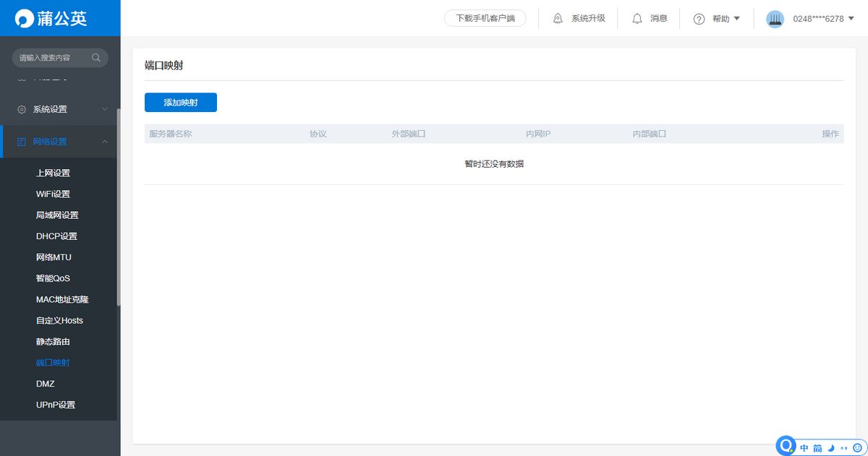Click the router avatar icon beside account
The height and width of the screenshot is (456, 868).
[x=775, y=19]
